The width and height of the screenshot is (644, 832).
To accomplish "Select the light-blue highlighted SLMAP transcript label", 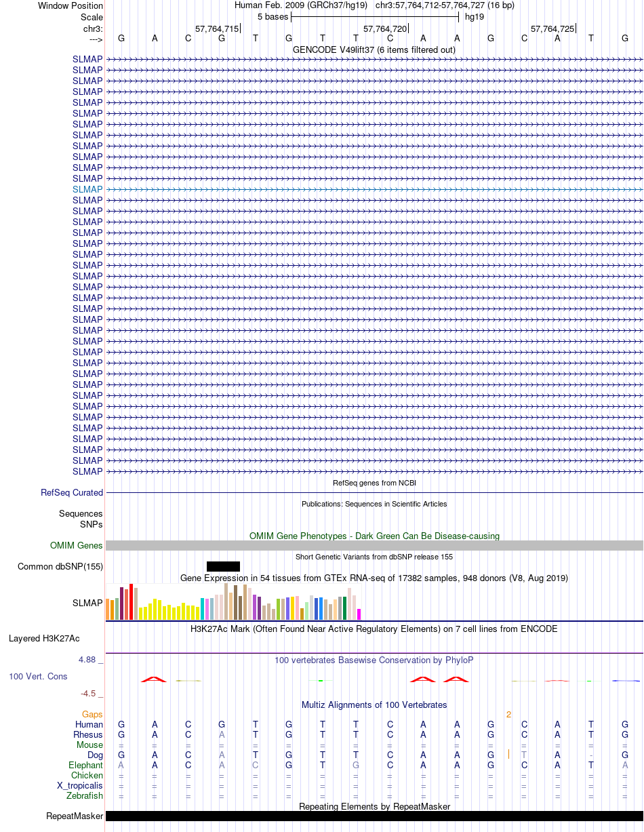I will point(87,189).
